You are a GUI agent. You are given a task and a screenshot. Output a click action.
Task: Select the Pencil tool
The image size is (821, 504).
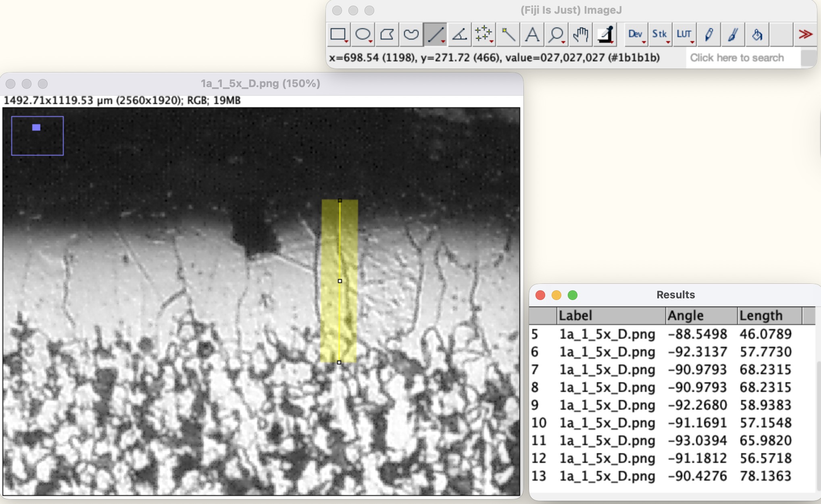click(708, 35)
